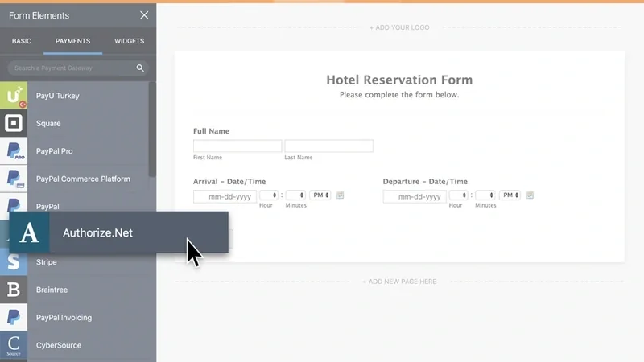
Task: Open the Arrival Hour dropdown
Action: (x=269, y=195)
